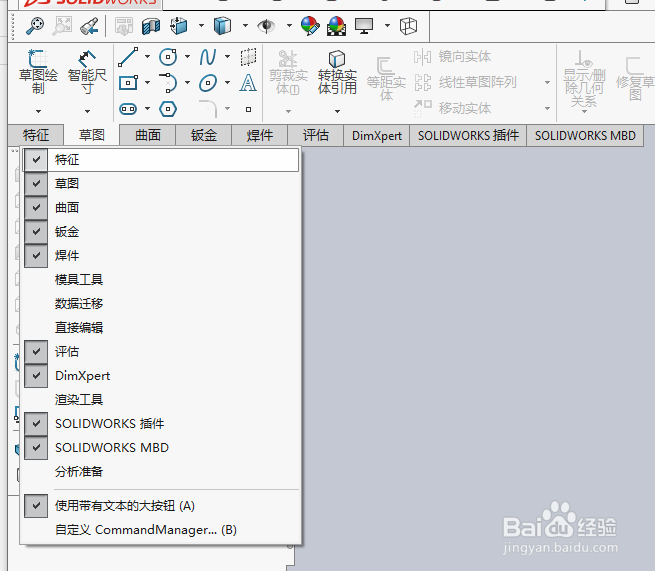Select the Polygon sketch tool
The height and width of the screenshot is (571, 655).
pos(168,109)
